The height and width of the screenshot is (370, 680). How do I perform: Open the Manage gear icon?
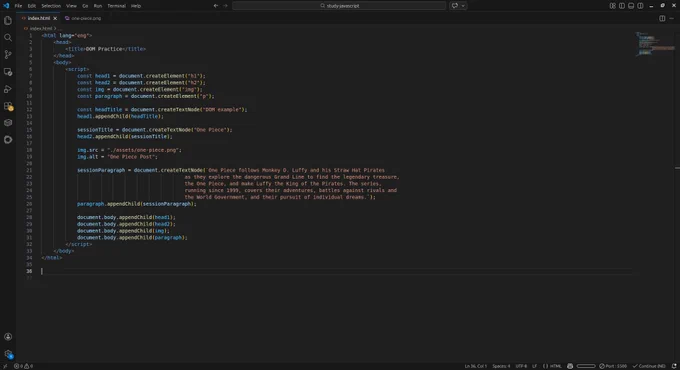8,354
